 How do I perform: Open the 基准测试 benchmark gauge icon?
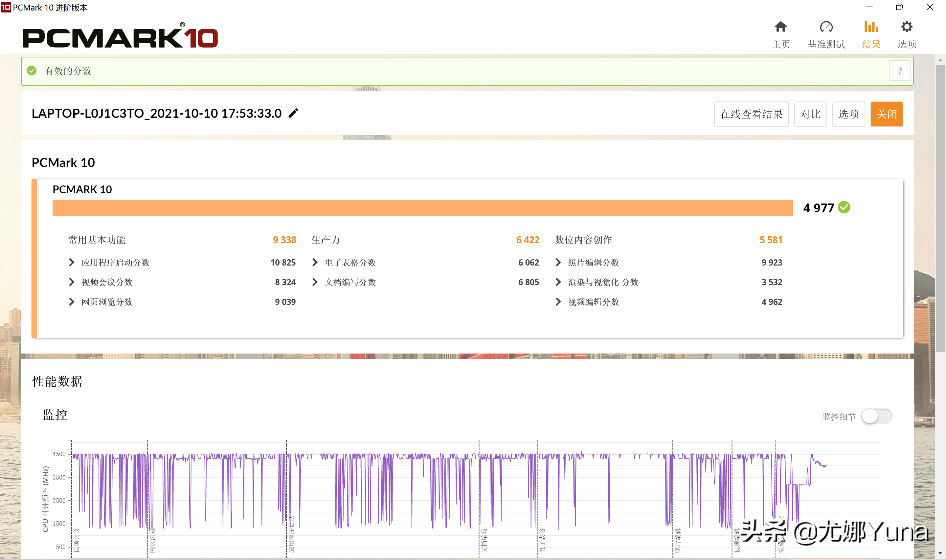[x=826, y=27]
